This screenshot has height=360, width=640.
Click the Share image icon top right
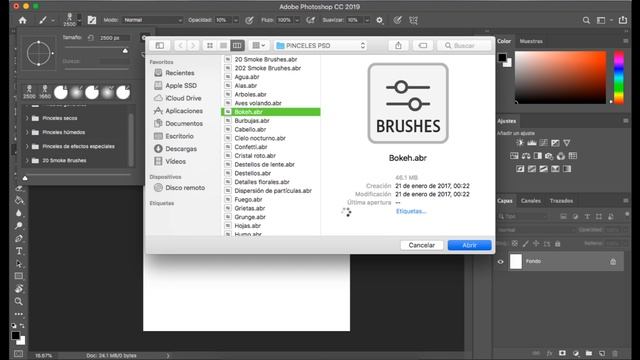pos(623,20)
